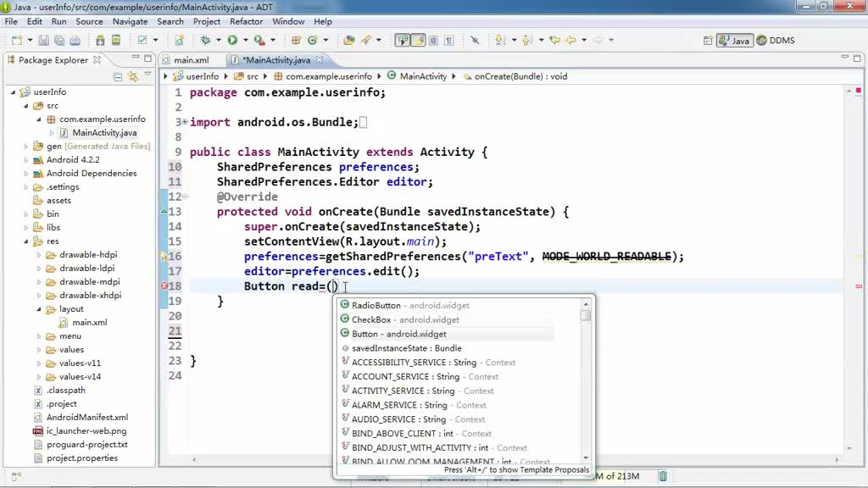Viewport: 868px width, 488px height.
Task: Expand the drawable-hdpi folder
Action: tap(39, 255)
